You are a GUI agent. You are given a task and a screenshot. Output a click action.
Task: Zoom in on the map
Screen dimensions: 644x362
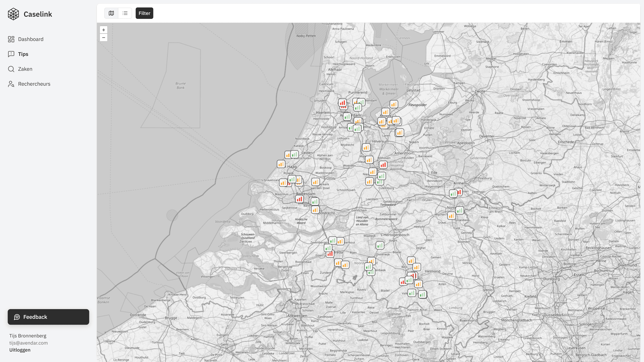pos(103,30)
